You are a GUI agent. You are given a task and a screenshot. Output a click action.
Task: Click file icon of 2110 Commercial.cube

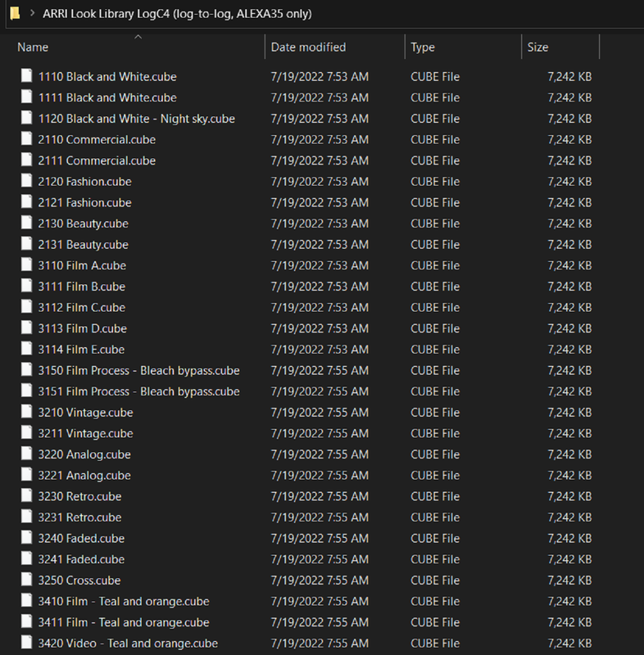coord(27,138)
